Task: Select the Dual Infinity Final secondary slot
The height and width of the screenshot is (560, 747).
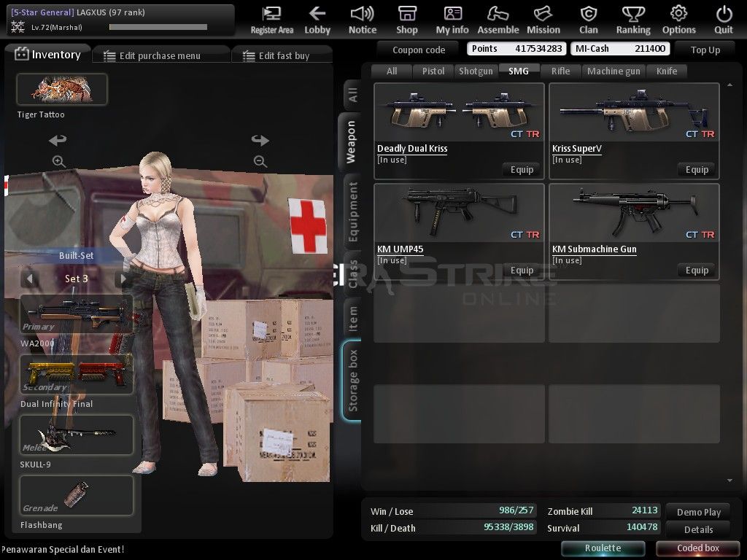Action: (x=76, y=374)
